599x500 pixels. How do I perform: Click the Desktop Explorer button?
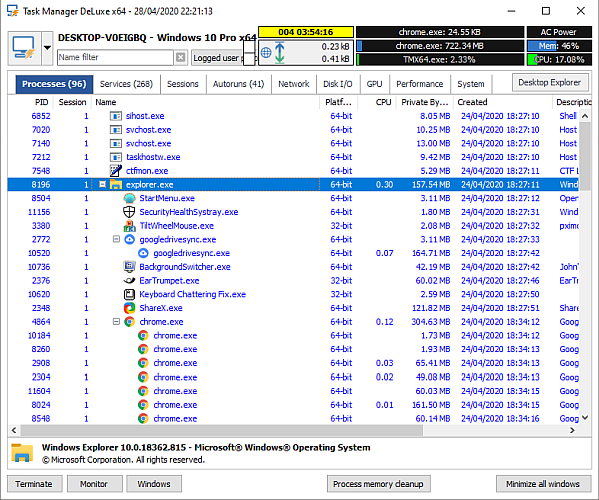click(x=549, y=83)
